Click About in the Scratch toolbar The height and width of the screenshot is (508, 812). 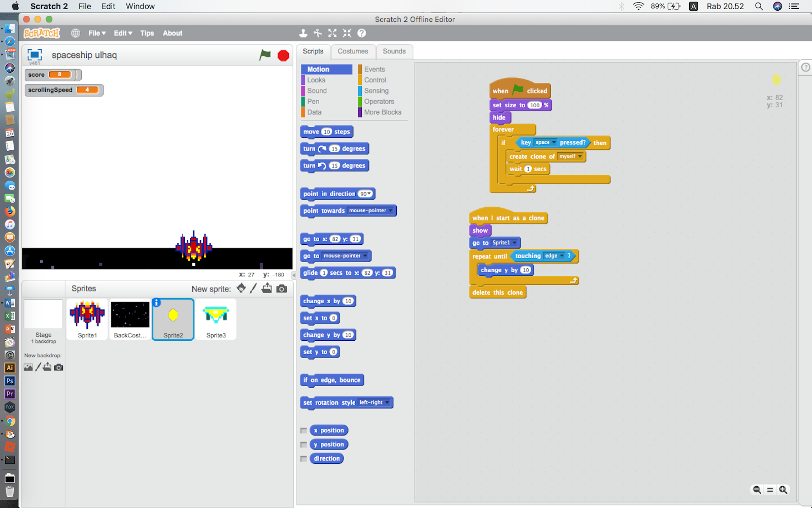pos(172,33)
